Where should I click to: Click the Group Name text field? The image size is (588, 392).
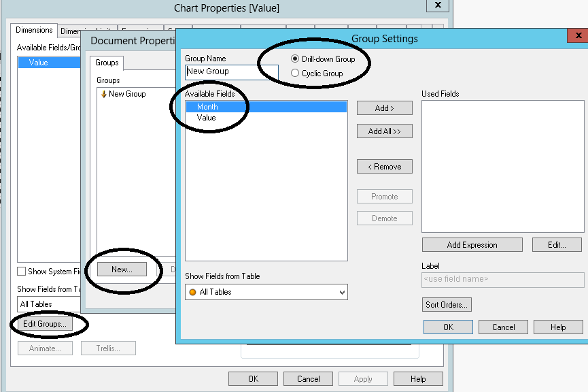pyautogui.click(x=232, y=71)
